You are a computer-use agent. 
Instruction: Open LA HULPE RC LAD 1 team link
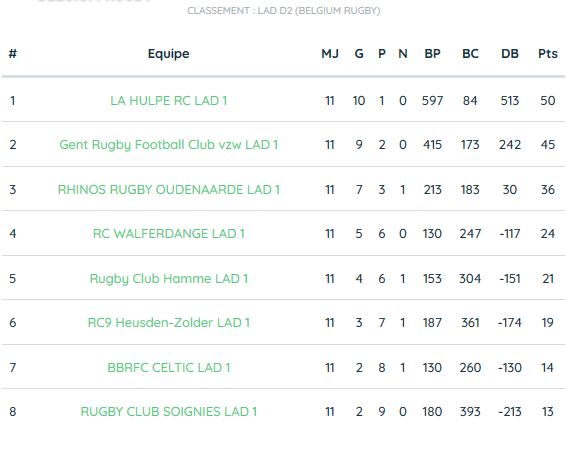(169, 100)
